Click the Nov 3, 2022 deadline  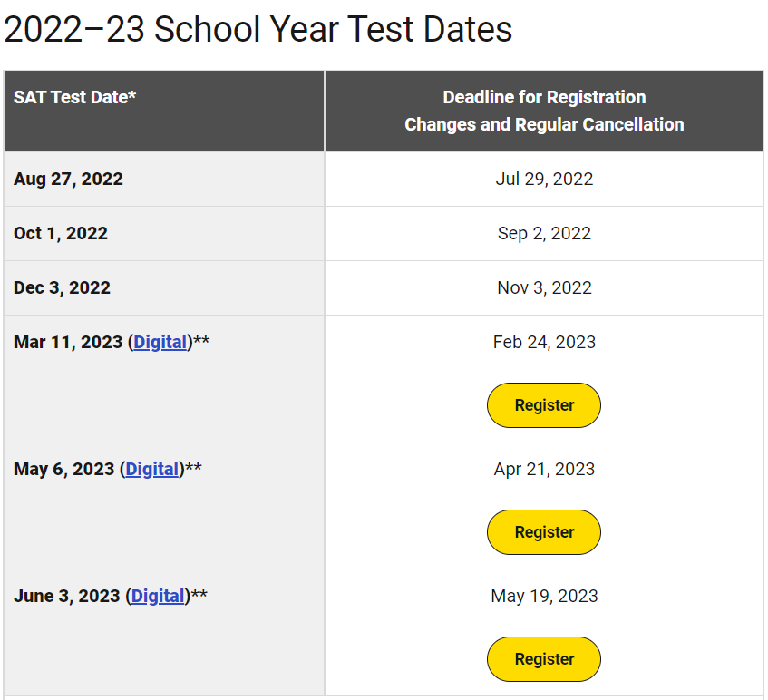click(x=544, y=287)
